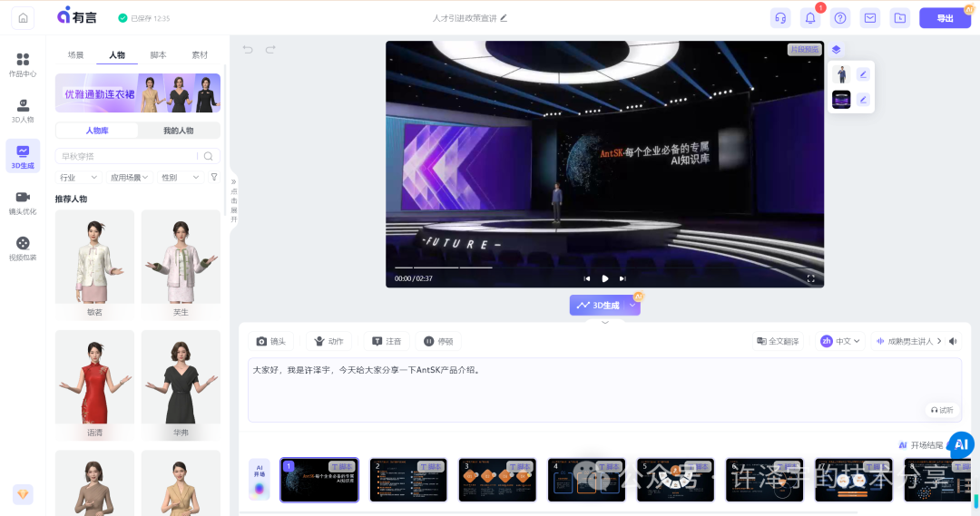The width and height of the screenshot is (980, 516).
Task: Click 开场结尾 AI button
Action: coord(921,445)
